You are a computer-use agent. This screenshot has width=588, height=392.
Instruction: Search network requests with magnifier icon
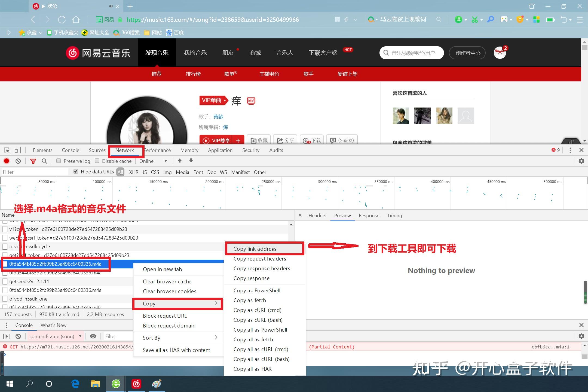[44, 161]
